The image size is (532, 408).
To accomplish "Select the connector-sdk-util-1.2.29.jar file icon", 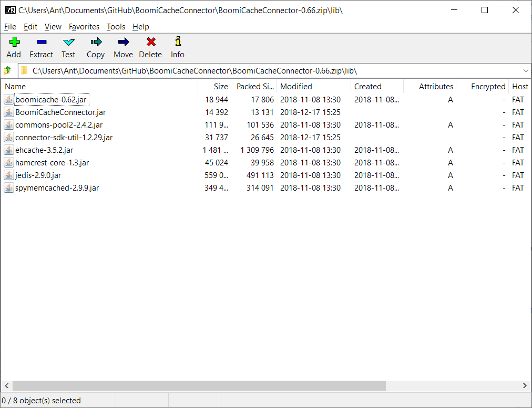I will click(9, 137).
